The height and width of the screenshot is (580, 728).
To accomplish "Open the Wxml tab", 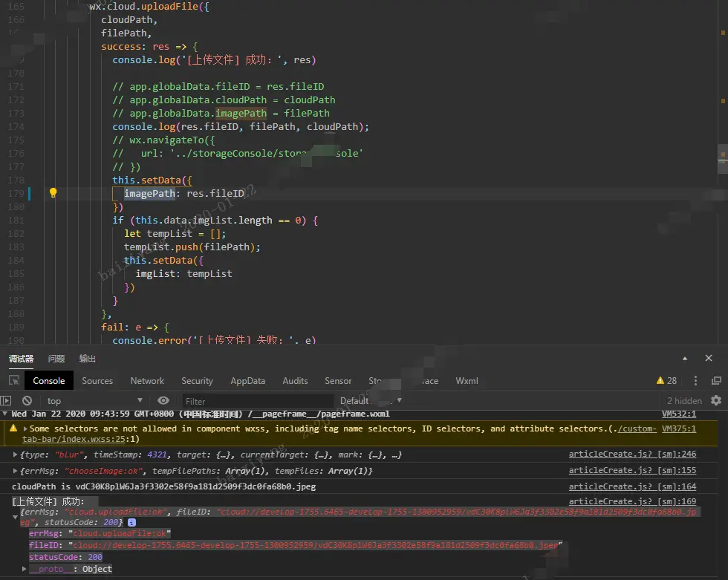I will 467,380.
